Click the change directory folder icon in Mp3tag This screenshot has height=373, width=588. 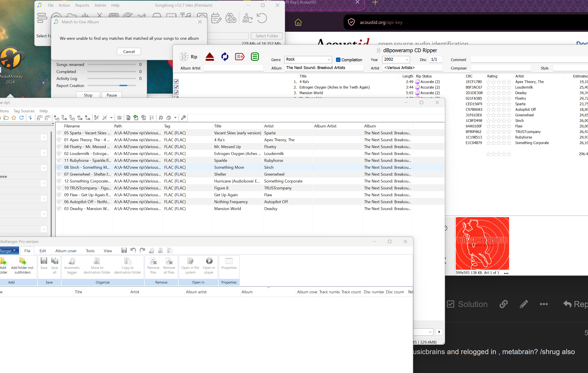coord(6,118)
